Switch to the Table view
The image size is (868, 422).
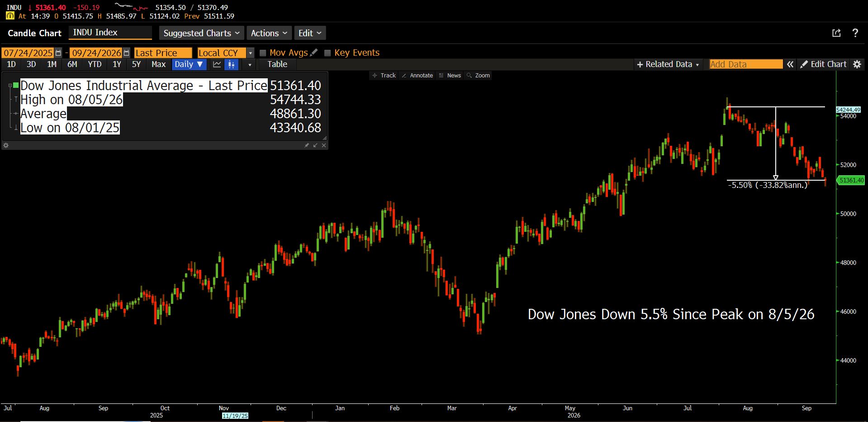click(x=277, y=64)
